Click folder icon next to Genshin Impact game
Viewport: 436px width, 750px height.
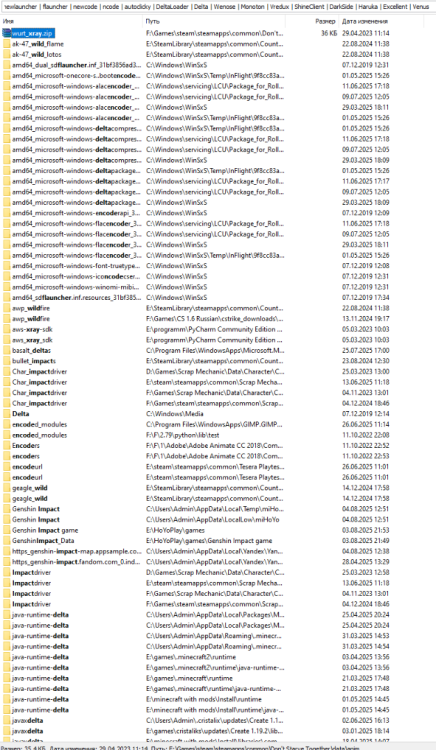coord(7,530)
